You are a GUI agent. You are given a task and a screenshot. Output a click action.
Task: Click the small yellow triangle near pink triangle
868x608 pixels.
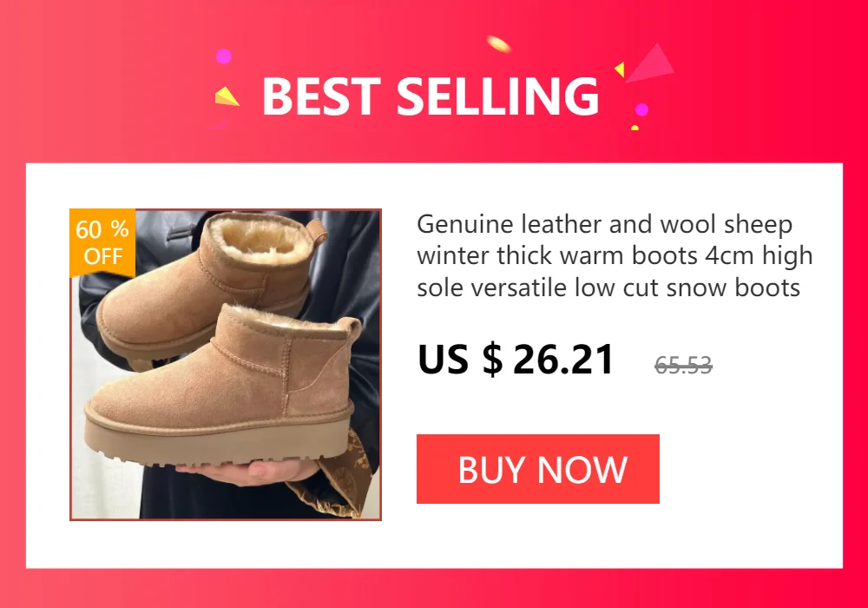coord(620,69)
